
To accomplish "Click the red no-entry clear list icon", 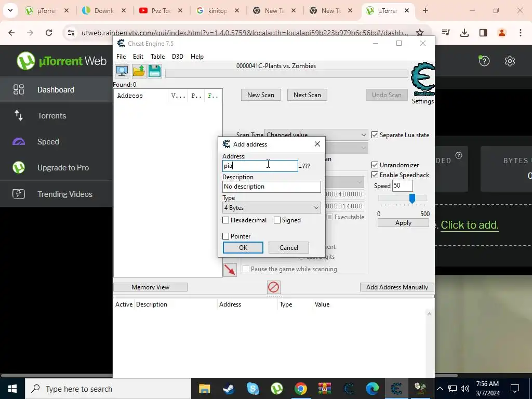I will click(273, 287).
